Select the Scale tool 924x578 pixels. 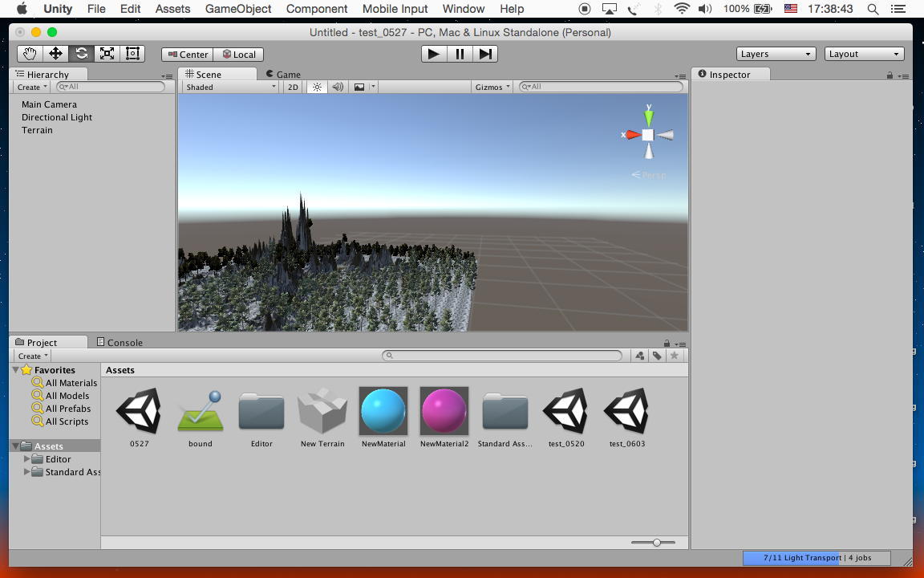click(x=107, y=54)
